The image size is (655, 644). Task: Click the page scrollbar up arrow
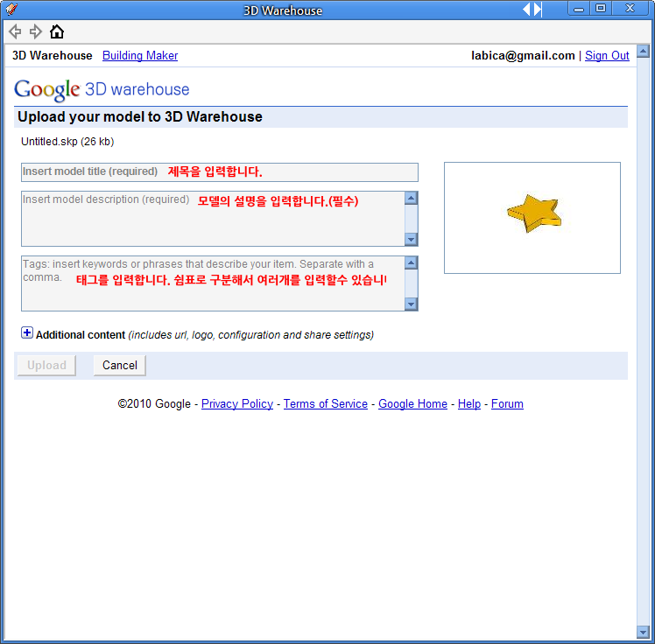tap(643, 52)
